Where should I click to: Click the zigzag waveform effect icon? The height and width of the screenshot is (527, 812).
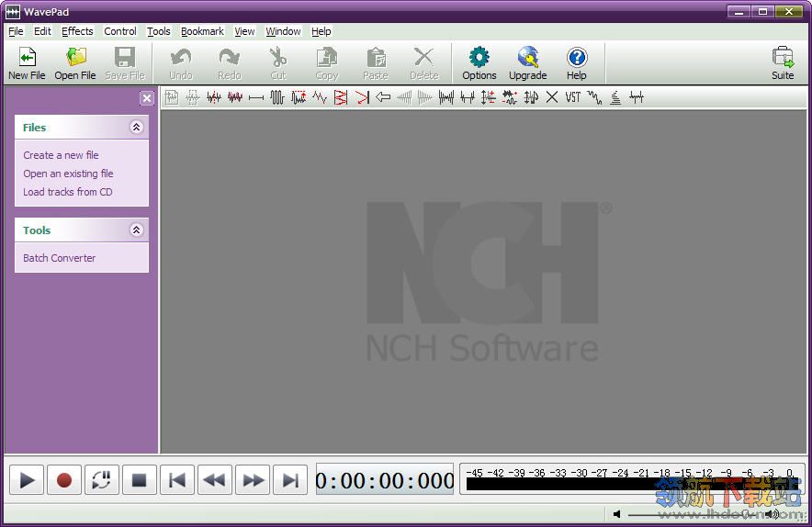point(320,97)
